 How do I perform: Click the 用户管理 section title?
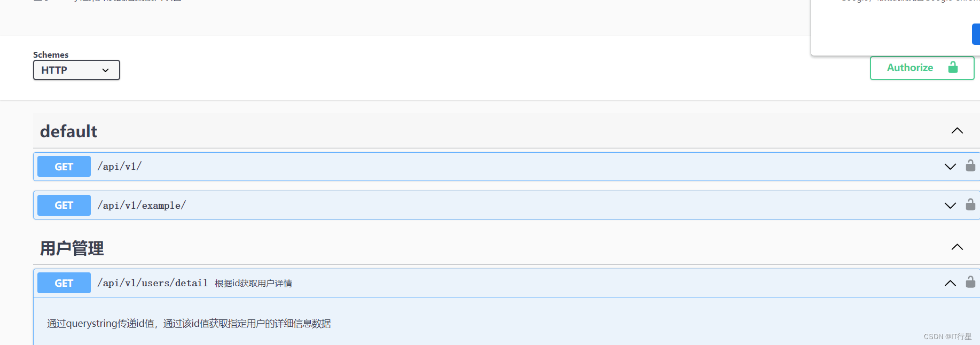point(72,247)
